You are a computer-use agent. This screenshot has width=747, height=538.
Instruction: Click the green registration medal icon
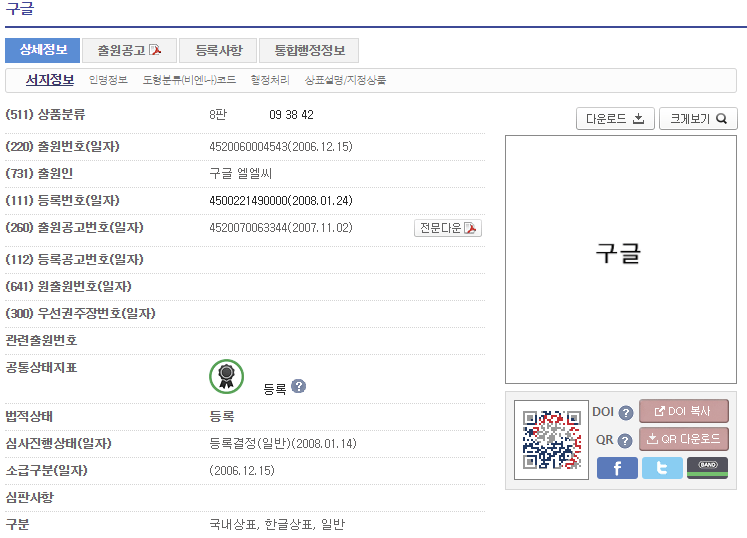click(x=226, y=376)
